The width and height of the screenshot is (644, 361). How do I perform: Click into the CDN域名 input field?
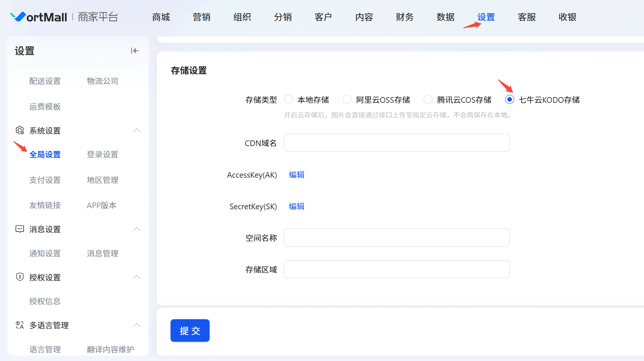pos(396,143)
